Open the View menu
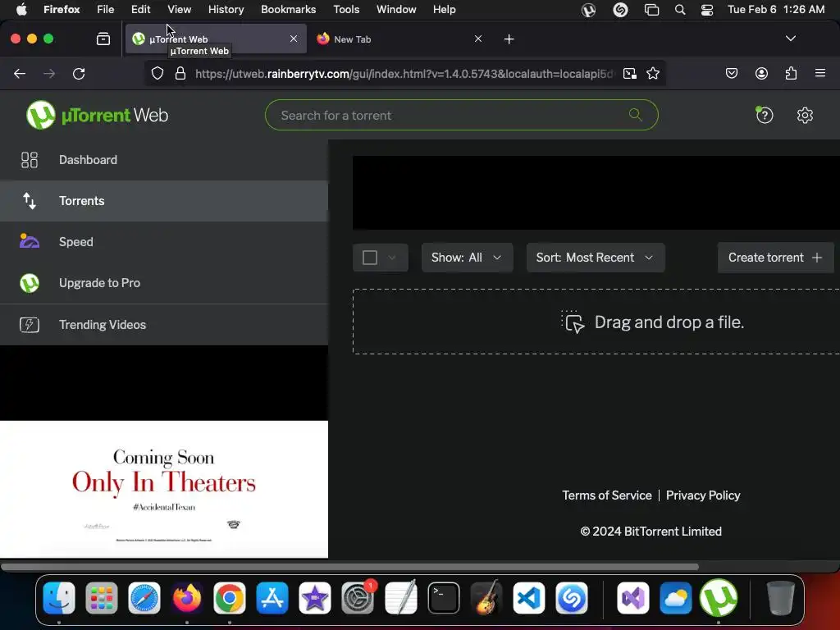Viewport: 840px width, 630px height. (179, 10)
